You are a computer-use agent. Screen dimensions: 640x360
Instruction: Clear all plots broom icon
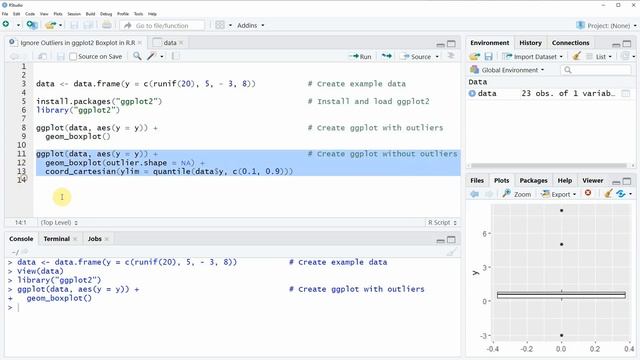click(608, 193)
